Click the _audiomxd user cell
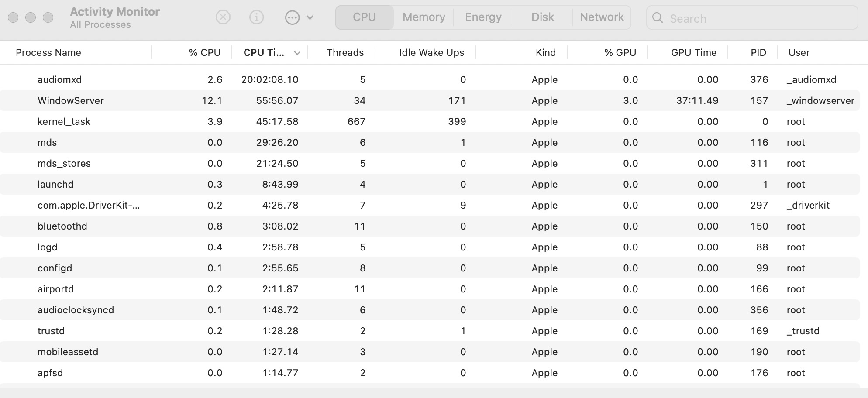The image size is (868, 398). click(x=811, y=79)
